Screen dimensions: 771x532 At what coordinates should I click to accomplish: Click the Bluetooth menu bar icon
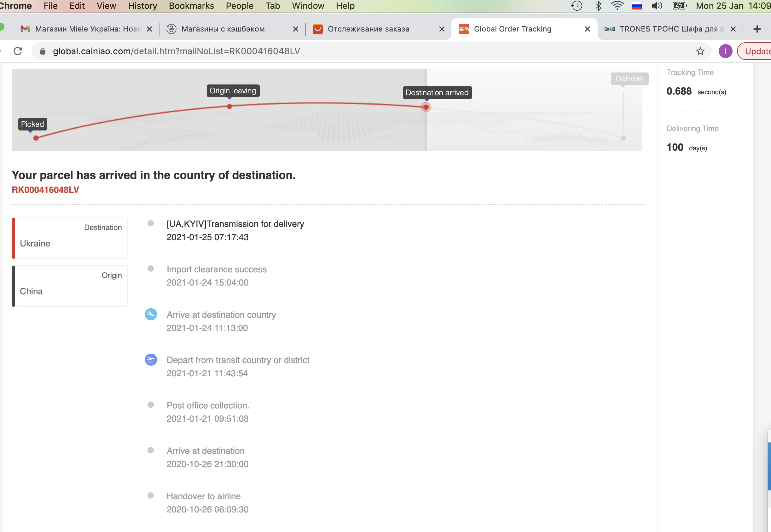point(598,6)
